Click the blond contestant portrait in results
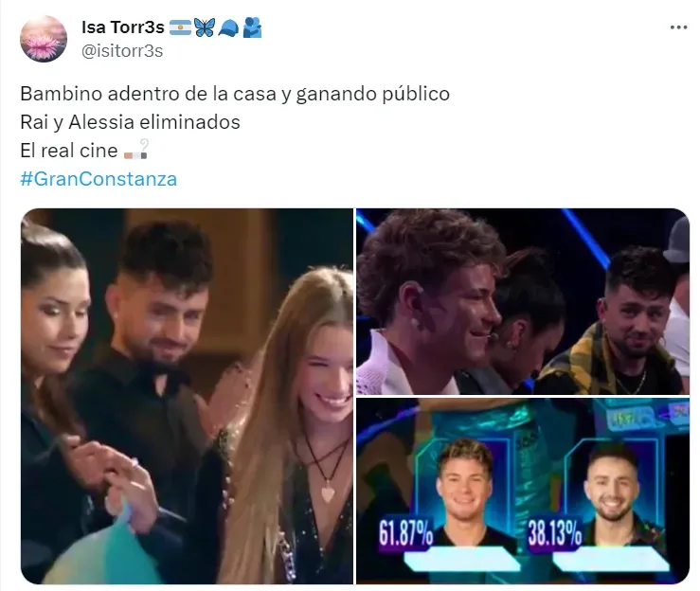This screenshot has height=591, width=700. click(x=467, y=489)
